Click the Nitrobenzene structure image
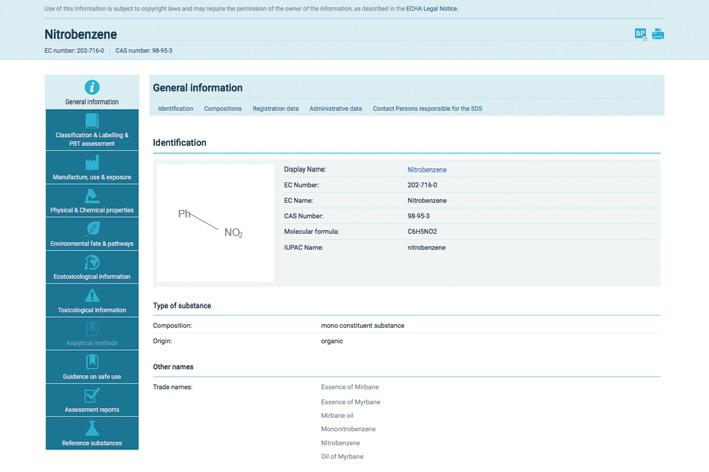 click(x=215, y=222)
